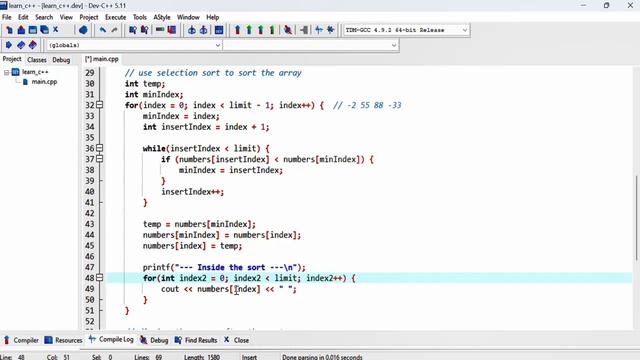Viewport: 640px width, 360px height.
Task: Open the AStyle menu
Action: [162, 17]
